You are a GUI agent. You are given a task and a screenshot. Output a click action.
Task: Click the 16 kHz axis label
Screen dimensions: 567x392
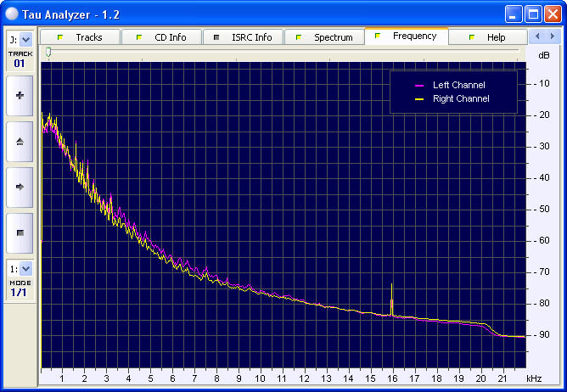(x=392, y=378)
